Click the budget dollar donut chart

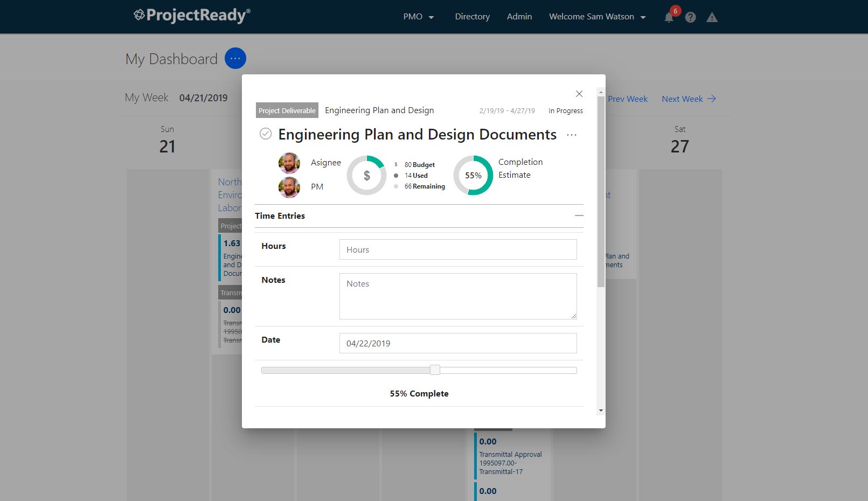coord(366,175)
